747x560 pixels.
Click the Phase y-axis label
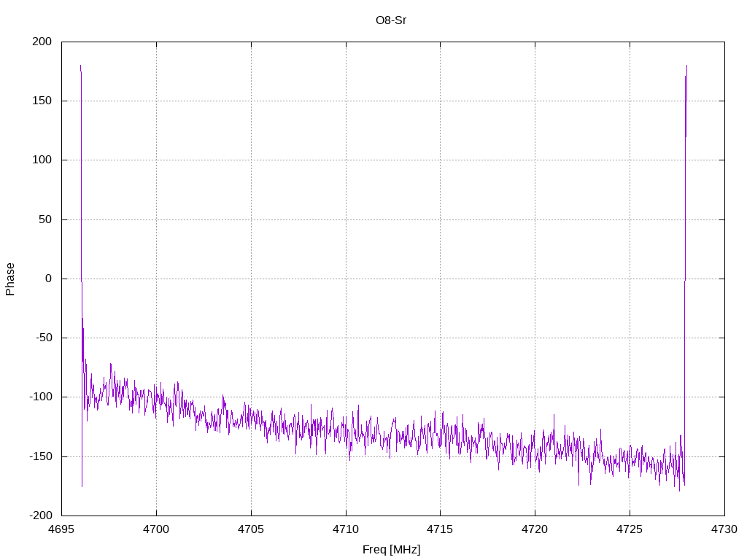coord(10,279)
